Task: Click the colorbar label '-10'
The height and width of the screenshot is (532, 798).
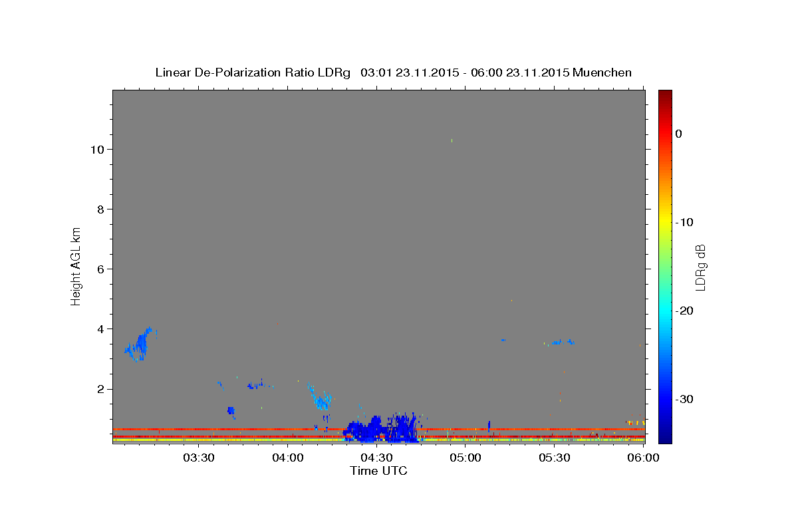Action: (685, 222)
